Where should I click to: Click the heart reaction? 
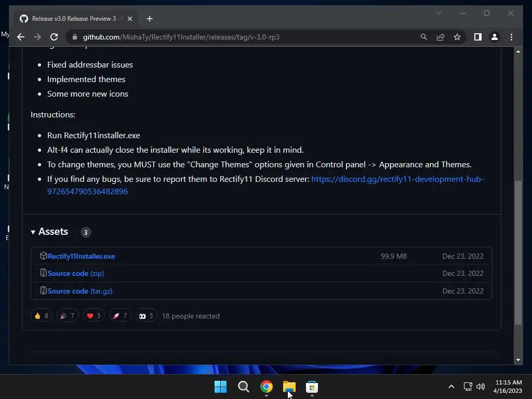(x=94, y=316)
